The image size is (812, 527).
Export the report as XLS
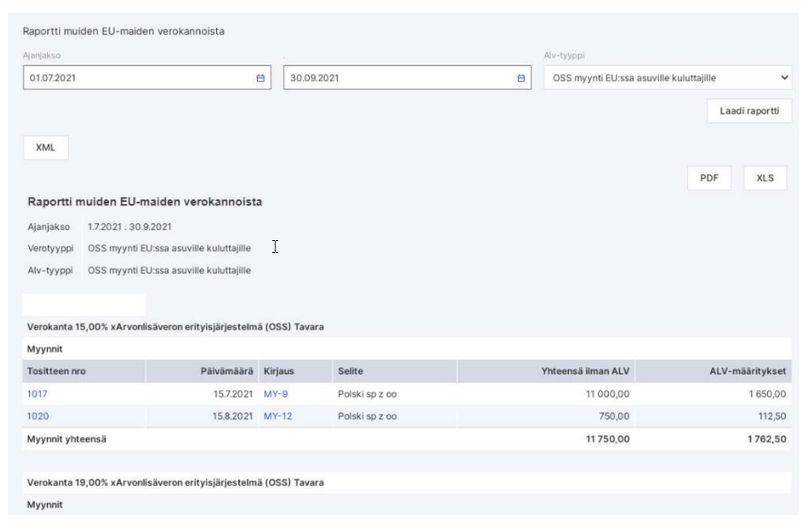(x=765, y=178)
